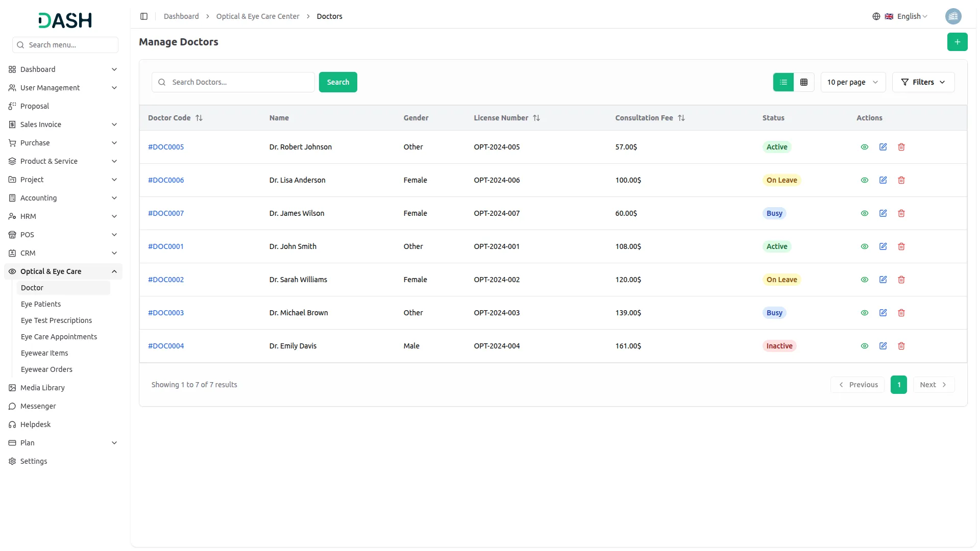Click the Search Doctors input field

240,82
